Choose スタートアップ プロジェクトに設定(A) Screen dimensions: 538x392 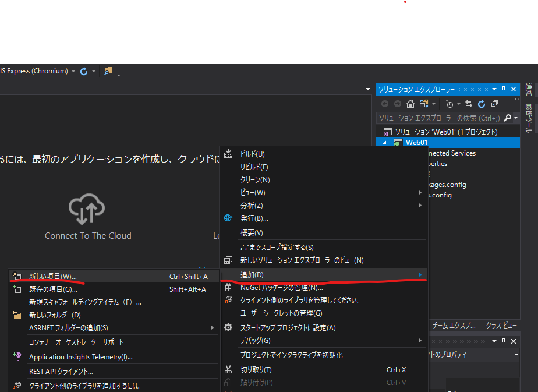pyautogui.click(x=324, y=328)
